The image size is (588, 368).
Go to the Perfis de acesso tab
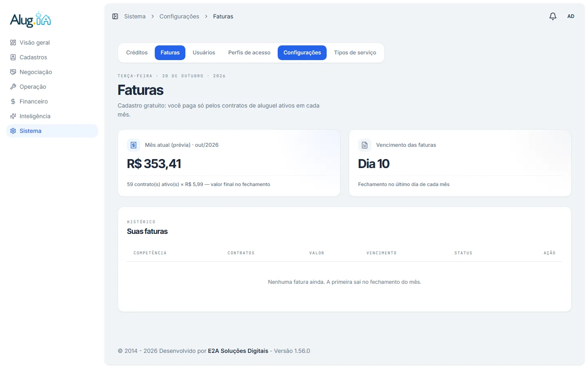(249, 53)
